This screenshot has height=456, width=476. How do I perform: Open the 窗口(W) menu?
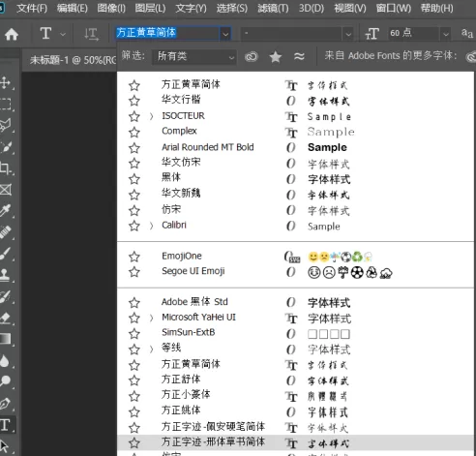tap(394, 8)
